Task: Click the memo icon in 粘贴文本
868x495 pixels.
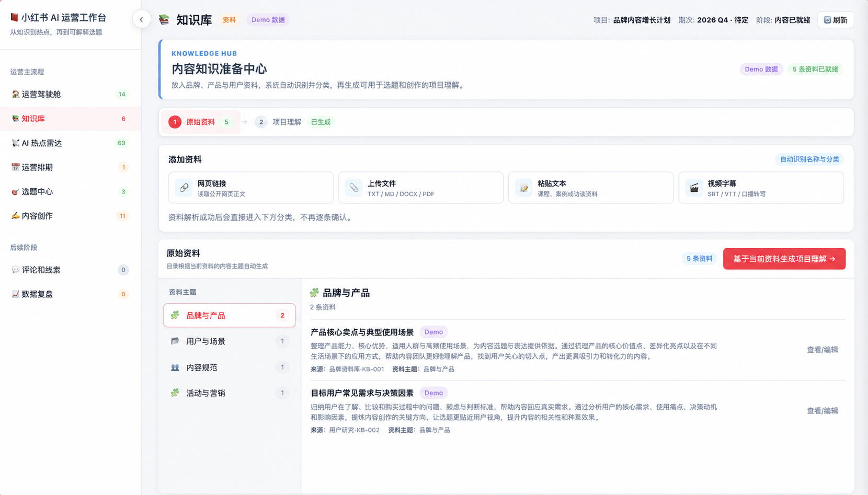Action: (524, 188)
